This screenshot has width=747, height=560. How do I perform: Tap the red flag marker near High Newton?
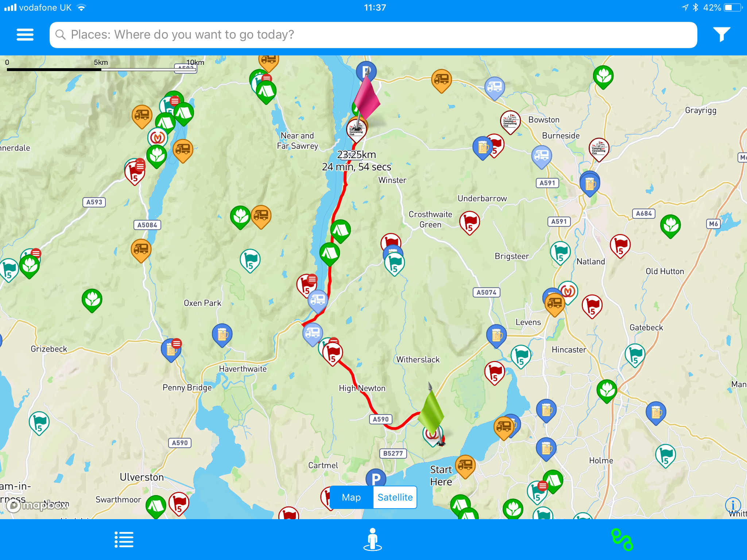pos(332,352)
